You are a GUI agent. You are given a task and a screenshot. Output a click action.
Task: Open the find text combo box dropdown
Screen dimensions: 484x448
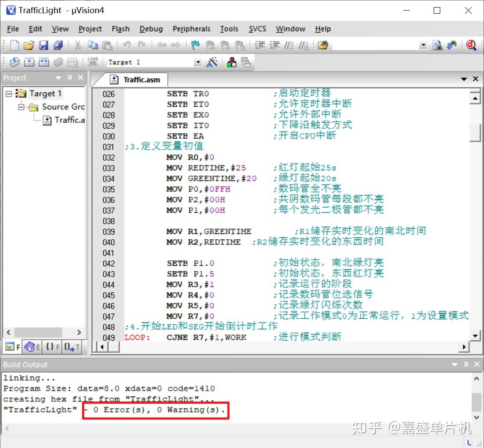(423, 45)
